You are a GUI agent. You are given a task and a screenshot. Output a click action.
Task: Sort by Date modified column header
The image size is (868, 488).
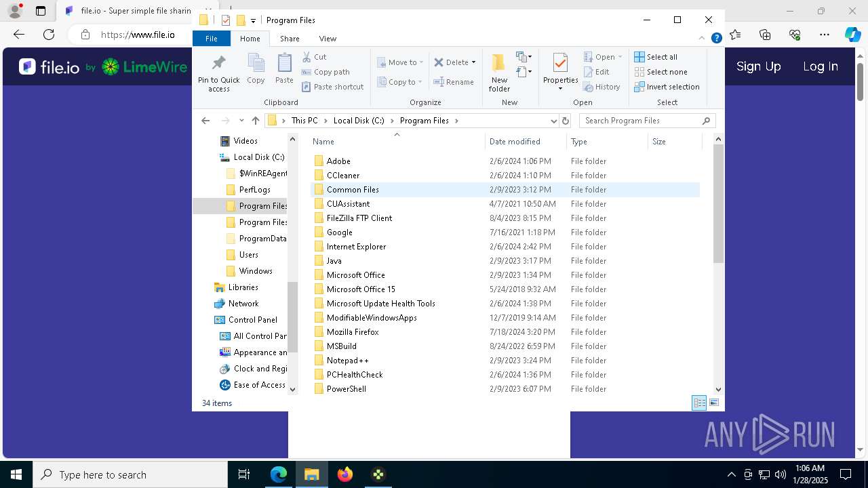point(526,142)
